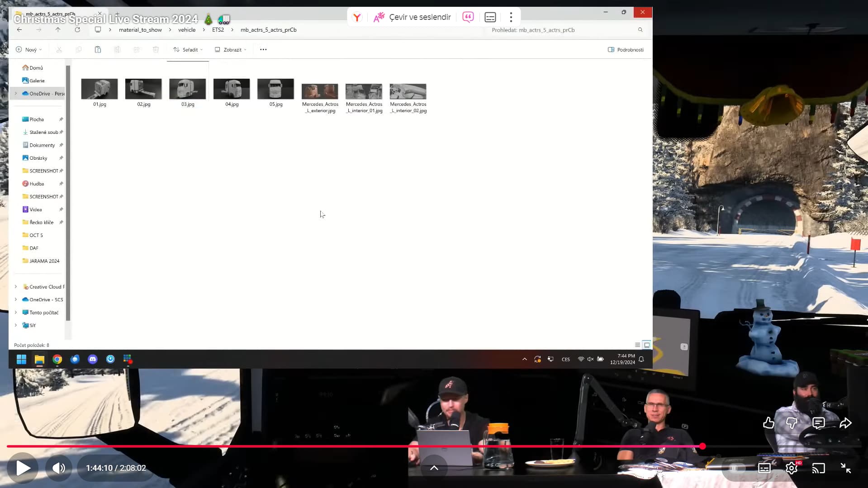Toggle subtitles in the video player
The width and height of the screenshot is (868, 488).
coord(764,468)
